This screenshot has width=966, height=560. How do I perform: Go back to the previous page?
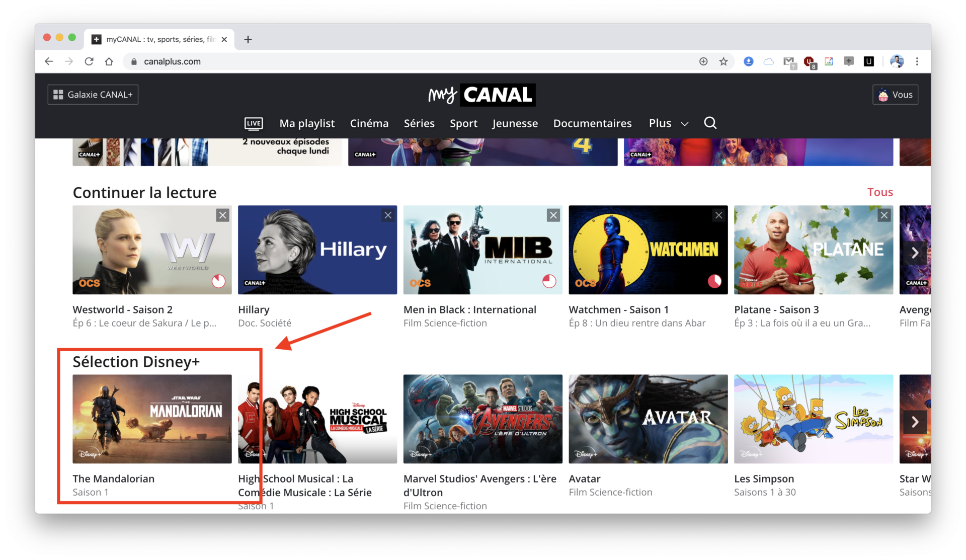[49, 61]
